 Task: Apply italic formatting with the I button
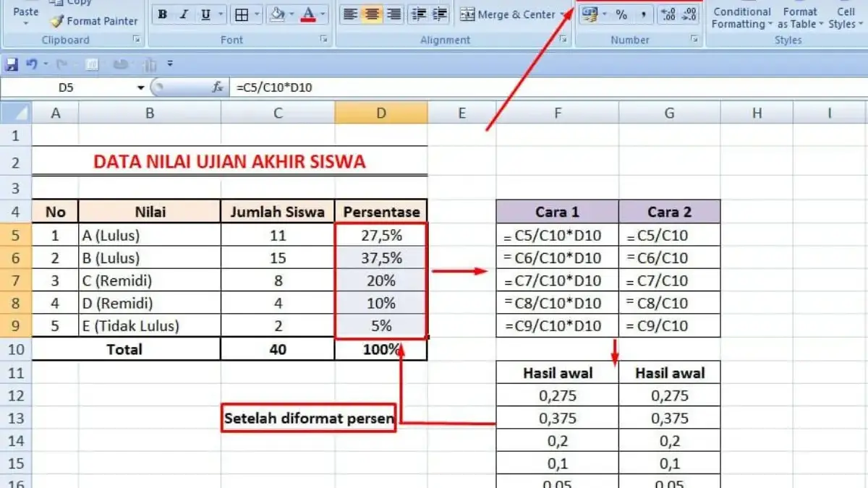(x=184, y=14)
